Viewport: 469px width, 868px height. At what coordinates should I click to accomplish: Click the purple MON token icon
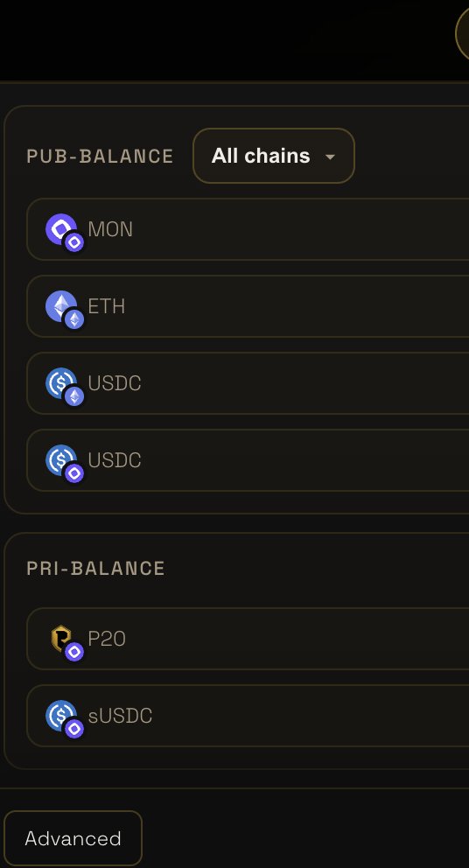click(61, 228)
